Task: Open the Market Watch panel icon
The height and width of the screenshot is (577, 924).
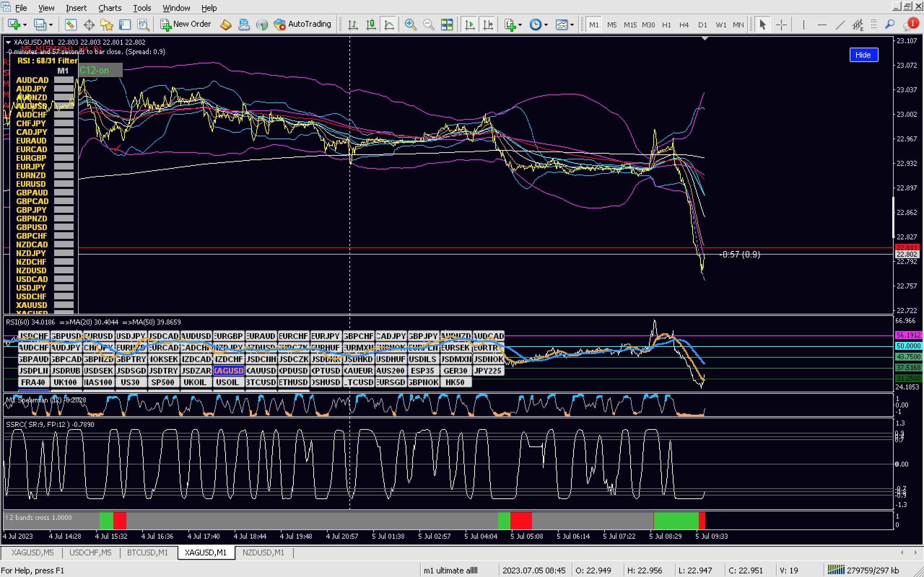Action: tap(70, 25)
